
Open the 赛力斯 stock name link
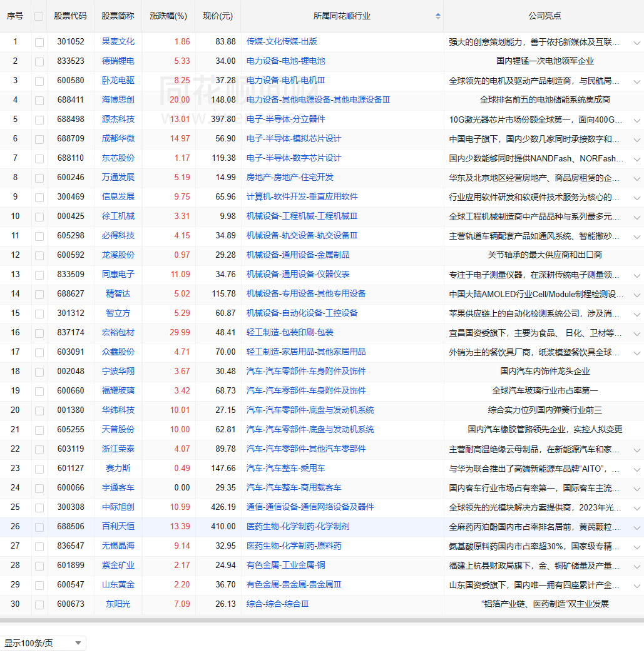118,469
